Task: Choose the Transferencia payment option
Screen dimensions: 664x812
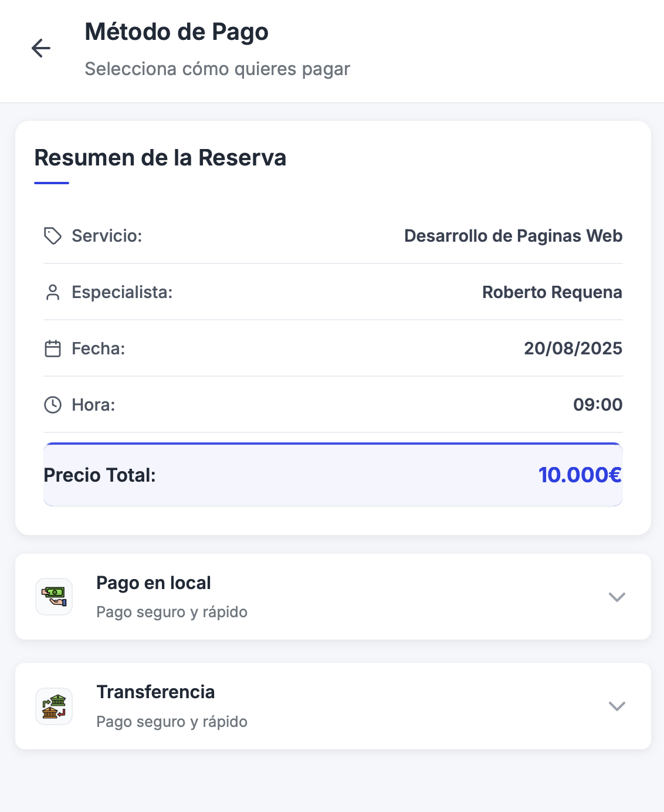Action: point(156,692)
